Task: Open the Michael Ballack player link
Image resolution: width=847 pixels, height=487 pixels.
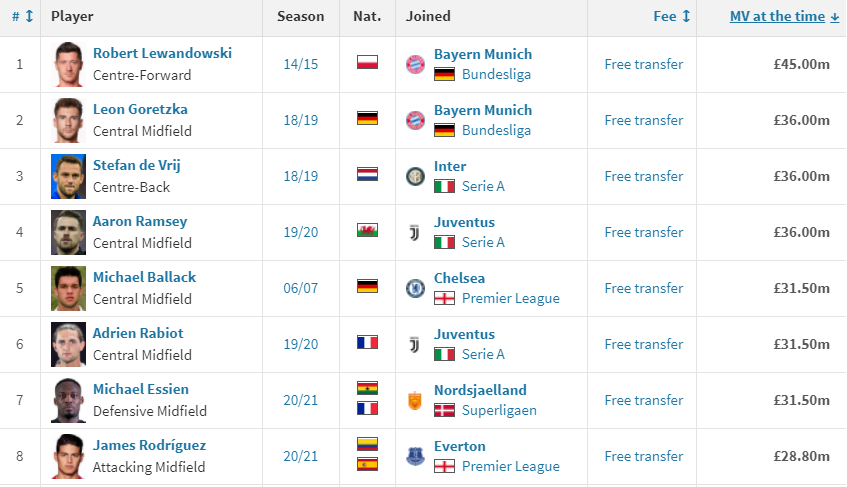Action: point(144,277)
